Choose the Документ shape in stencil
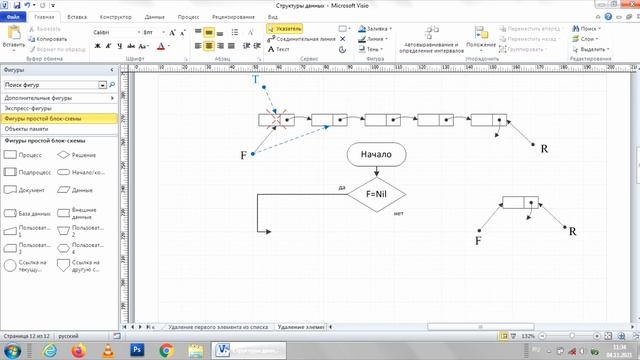The height and width of the screenshot is (360, 640). [24, 190]
